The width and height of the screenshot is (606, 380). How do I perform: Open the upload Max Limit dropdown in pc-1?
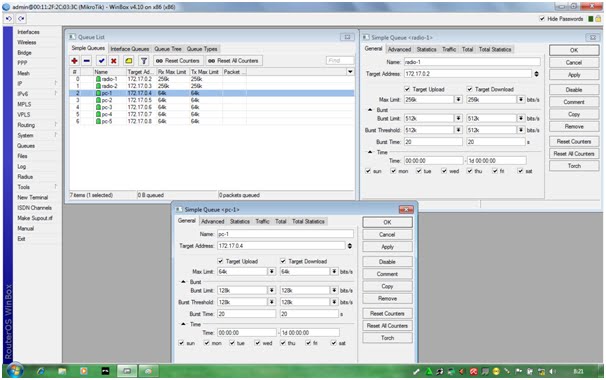(272, 272)
